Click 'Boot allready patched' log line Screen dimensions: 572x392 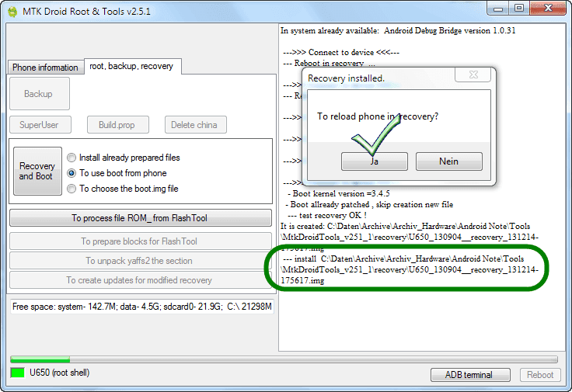[369, 204]
